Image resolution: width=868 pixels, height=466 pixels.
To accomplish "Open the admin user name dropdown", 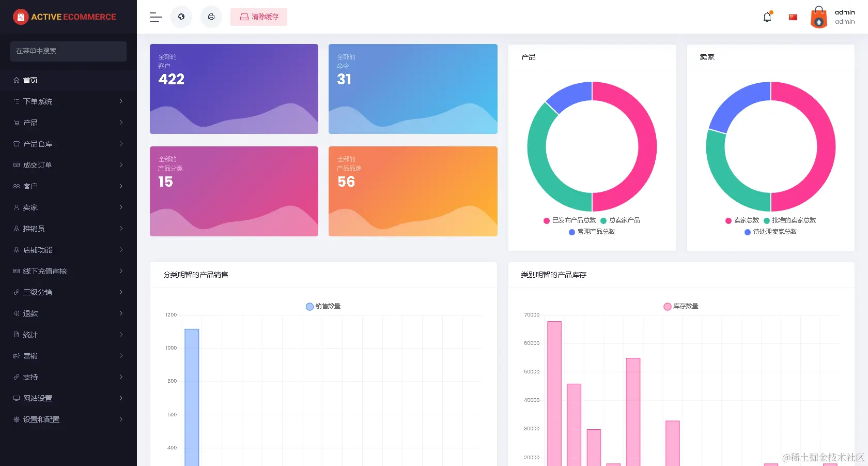I will [845, 17].
